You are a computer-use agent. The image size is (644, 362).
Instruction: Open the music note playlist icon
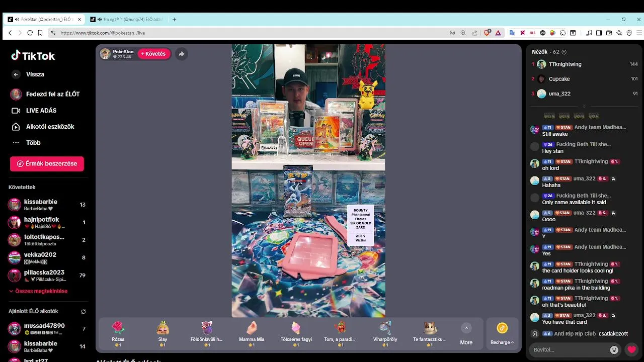pyautogui.click(x=589, y=33)
